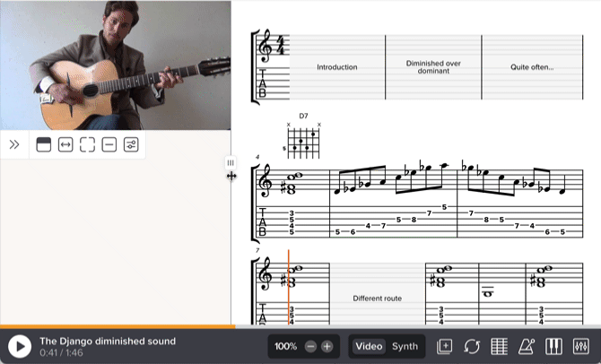Open video settings sliders icon
601x364 pixels.
(131, 144)
